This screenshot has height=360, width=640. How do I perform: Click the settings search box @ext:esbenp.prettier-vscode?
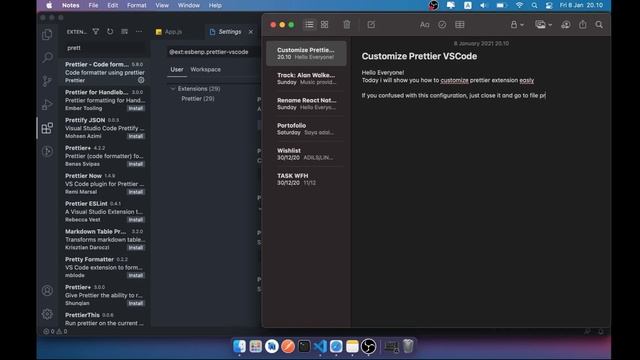click(x=213, y=52)
